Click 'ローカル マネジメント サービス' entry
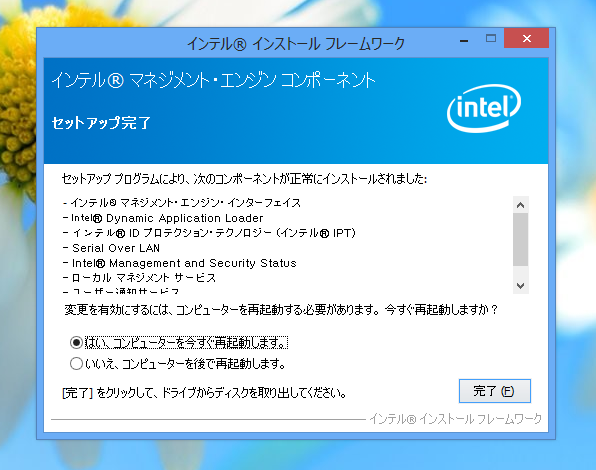Viewport: 596px width, 470px height. [139, 278]
